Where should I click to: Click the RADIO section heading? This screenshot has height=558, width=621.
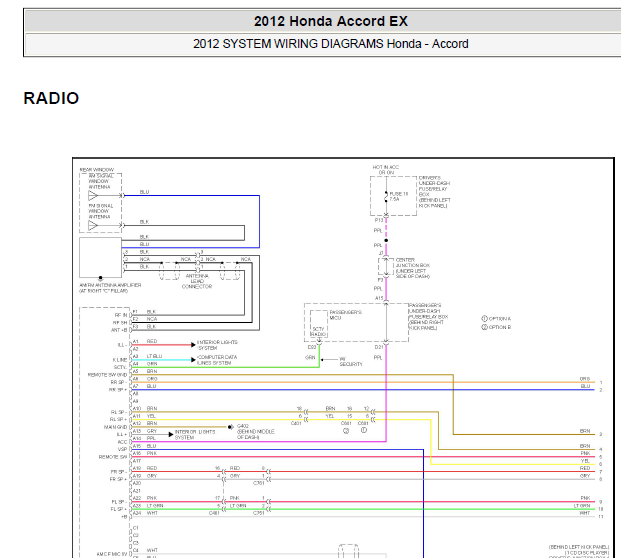pyautogui.click(x=51, y=98)
